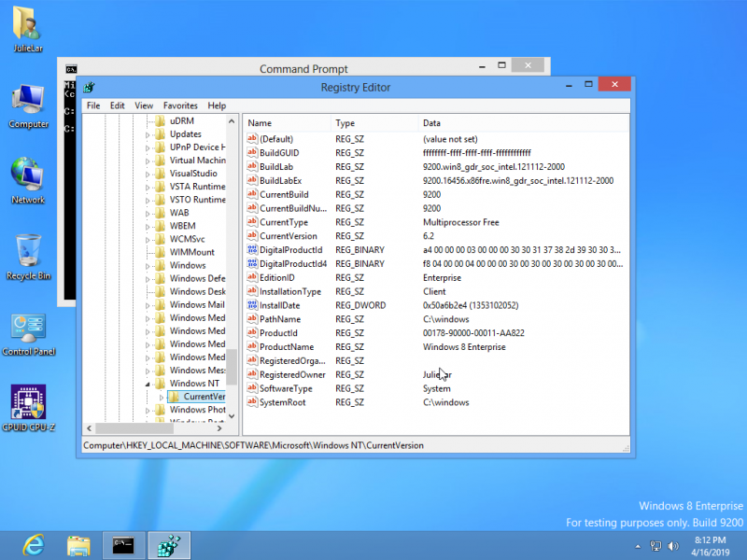Select the WCMSvc key
747x560 pixels.
tap(188, 239)
